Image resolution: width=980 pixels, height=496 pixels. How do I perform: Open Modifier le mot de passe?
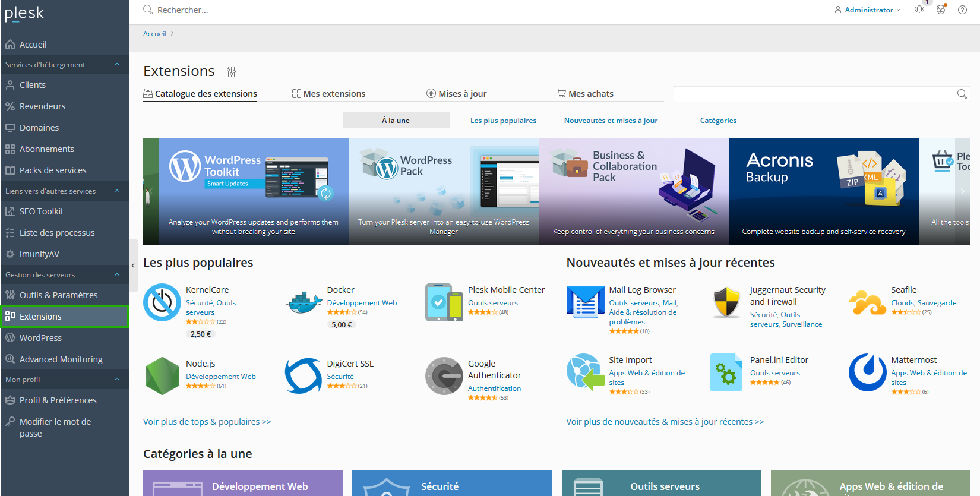(x=65, y=428)
